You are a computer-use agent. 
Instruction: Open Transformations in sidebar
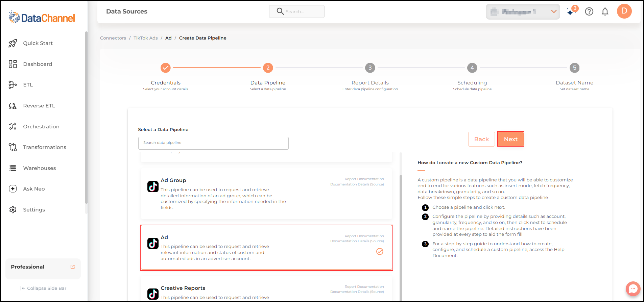coord(45,147)
